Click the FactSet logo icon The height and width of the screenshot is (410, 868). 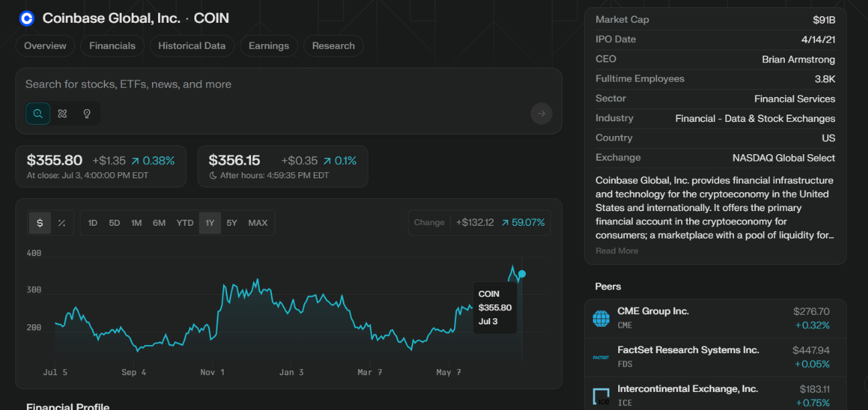click(x=601, y=357)
